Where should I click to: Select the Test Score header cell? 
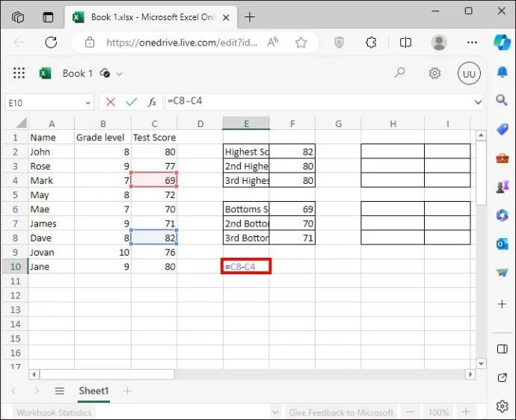pyautogui.click(x=154, y=138)
